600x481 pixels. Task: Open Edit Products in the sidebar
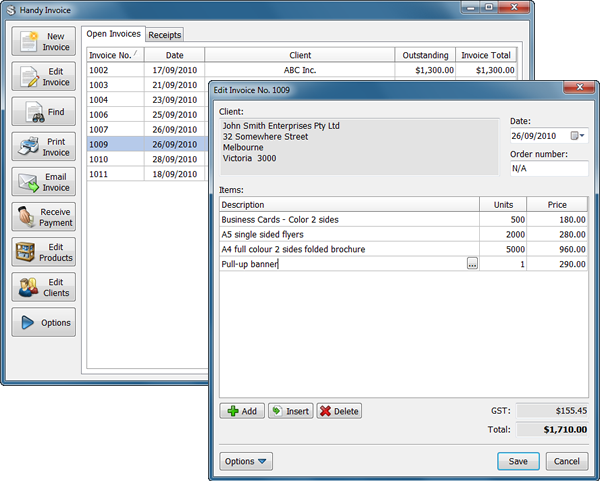tap(44, 252)
